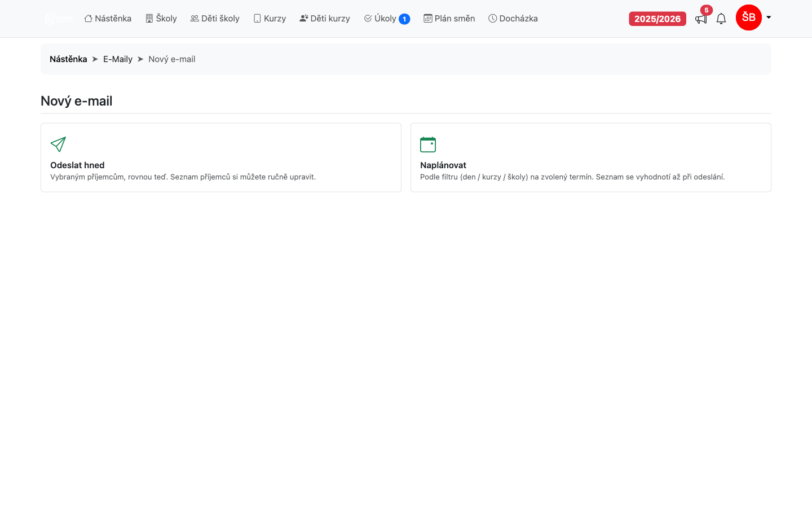The height and width of the screenshot is (508, 812).
Task: Click the people icon beside Děti školy
Action: pyautogui.click(x=195, y=19)
